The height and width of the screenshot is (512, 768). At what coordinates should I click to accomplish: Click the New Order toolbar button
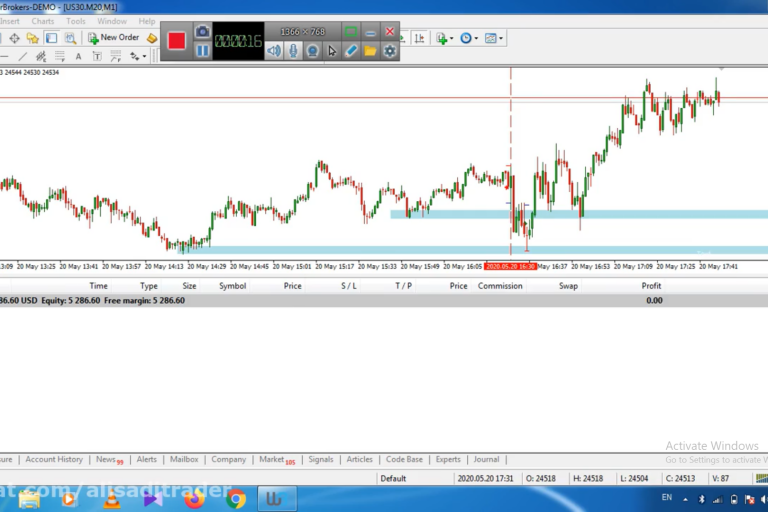tap(113, 38)
